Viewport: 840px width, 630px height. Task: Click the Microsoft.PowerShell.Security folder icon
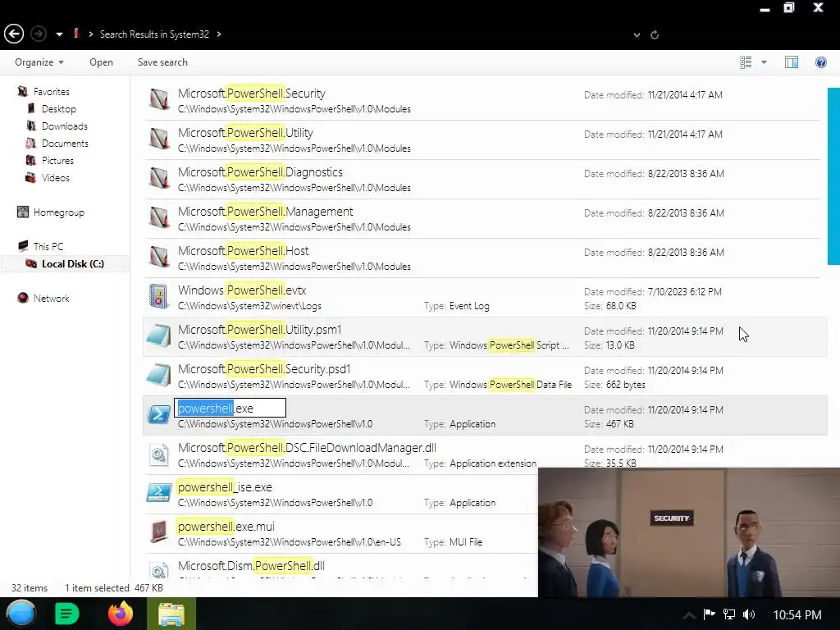tap(159, 99)
